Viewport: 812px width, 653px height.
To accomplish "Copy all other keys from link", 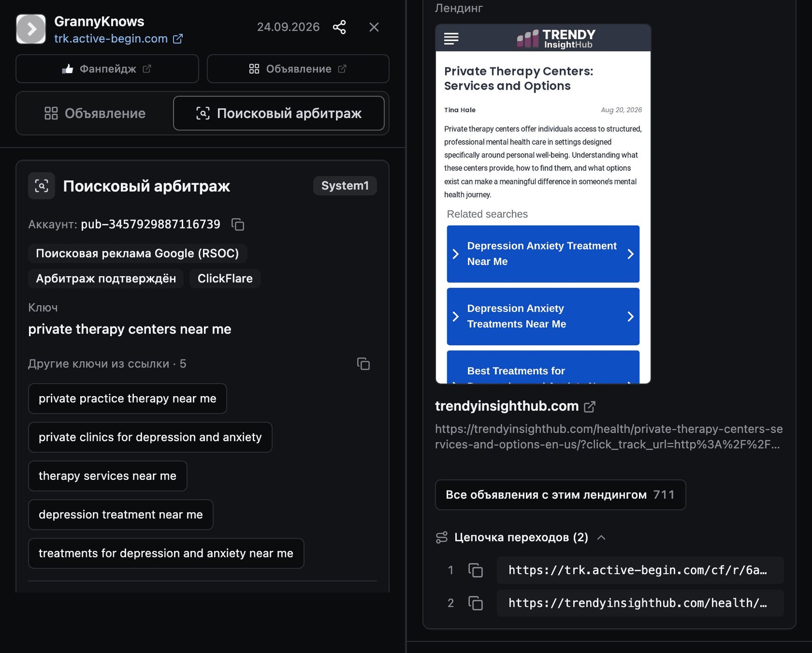I will coord(363,364).
